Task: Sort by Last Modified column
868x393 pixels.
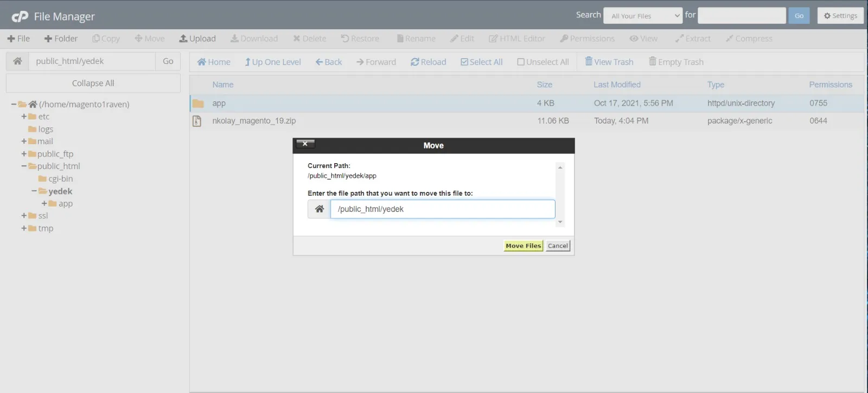Action: click(617, 85)
